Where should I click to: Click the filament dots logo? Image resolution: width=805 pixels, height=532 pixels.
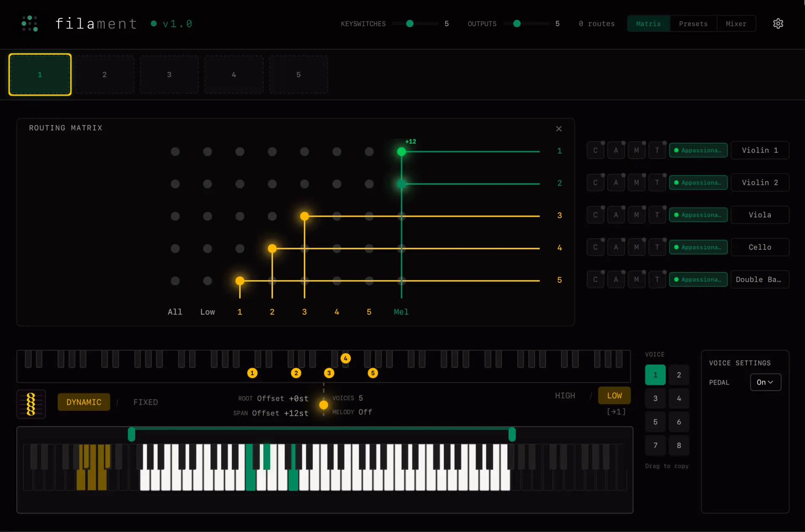tap(30, 23)
